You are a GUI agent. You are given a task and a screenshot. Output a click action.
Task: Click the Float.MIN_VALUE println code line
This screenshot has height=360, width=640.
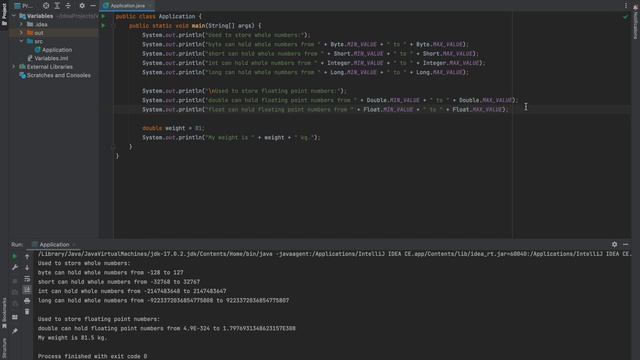tap(325, 109)
